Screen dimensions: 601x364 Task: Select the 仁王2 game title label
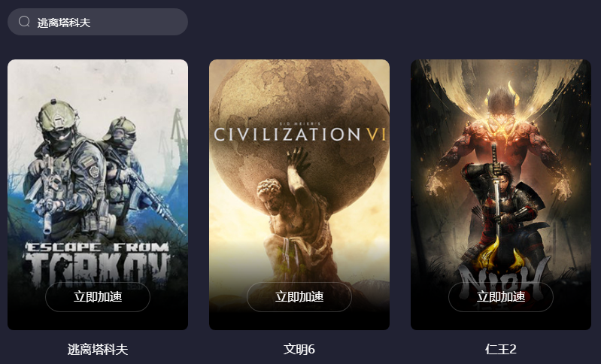point(501,349)
